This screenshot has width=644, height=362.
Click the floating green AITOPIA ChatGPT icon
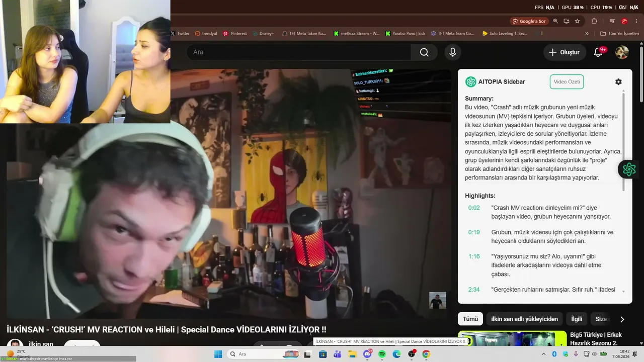pyautogui.click(x=629, y=169)
